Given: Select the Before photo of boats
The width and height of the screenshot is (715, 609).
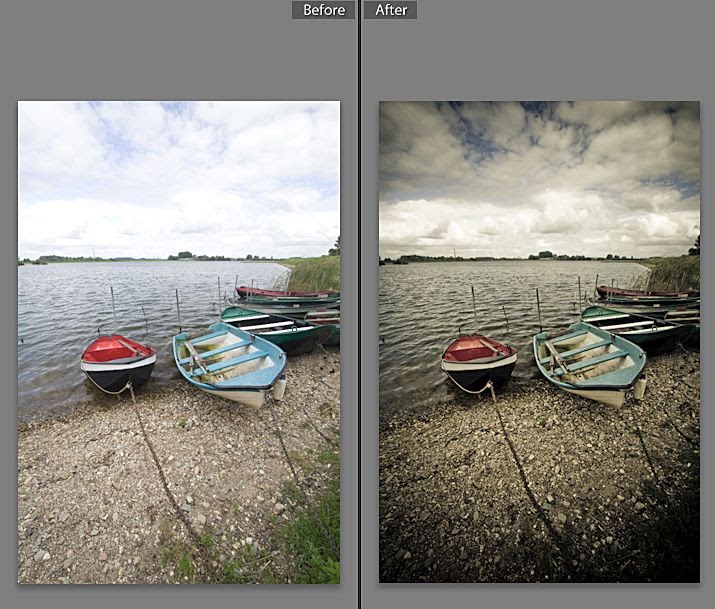Looking at the screenshot, I should pos(179,342).
